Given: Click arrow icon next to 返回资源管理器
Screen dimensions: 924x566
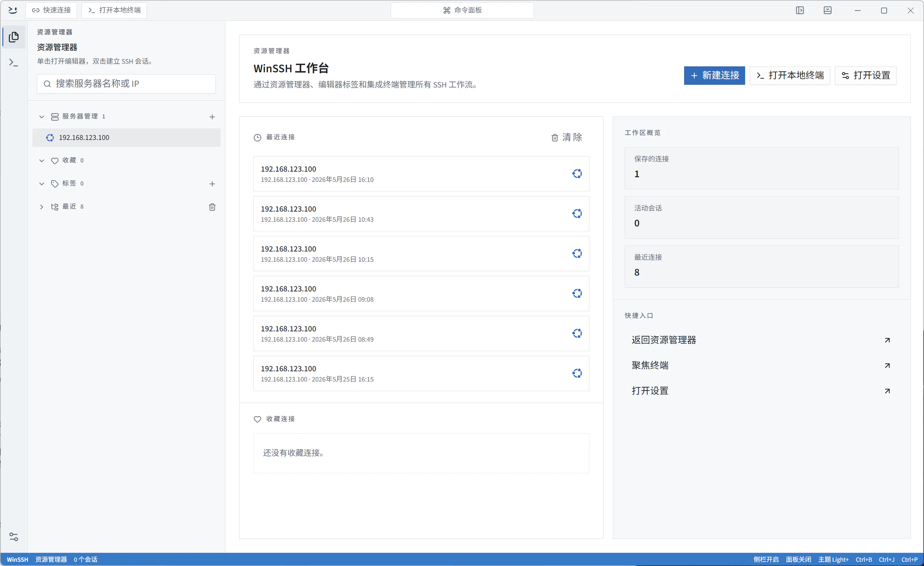Looking at the screenshot, I should coord(887,340).
